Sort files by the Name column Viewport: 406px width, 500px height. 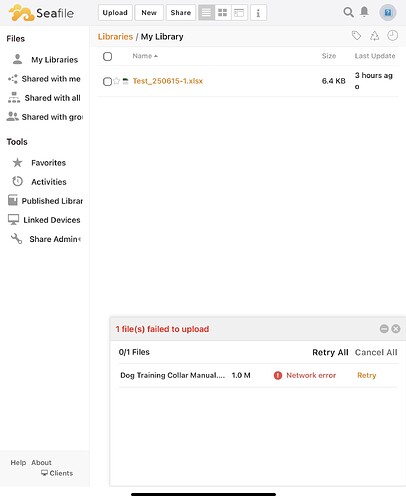pos(145,56)
